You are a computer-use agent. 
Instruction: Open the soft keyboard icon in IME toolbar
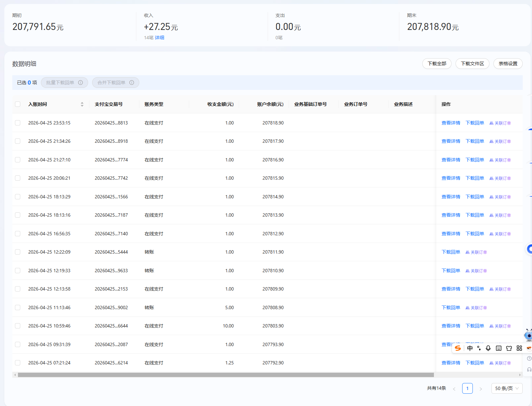coord(498,348)
